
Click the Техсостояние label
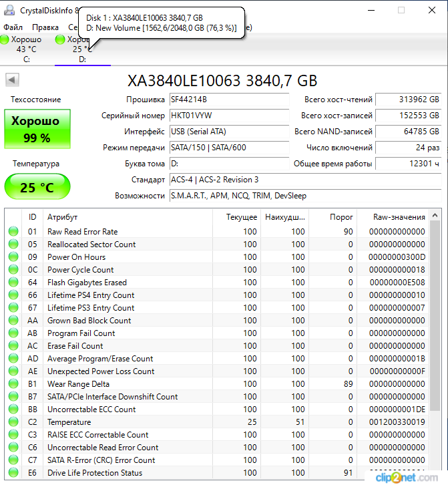[x=36, y=100]
